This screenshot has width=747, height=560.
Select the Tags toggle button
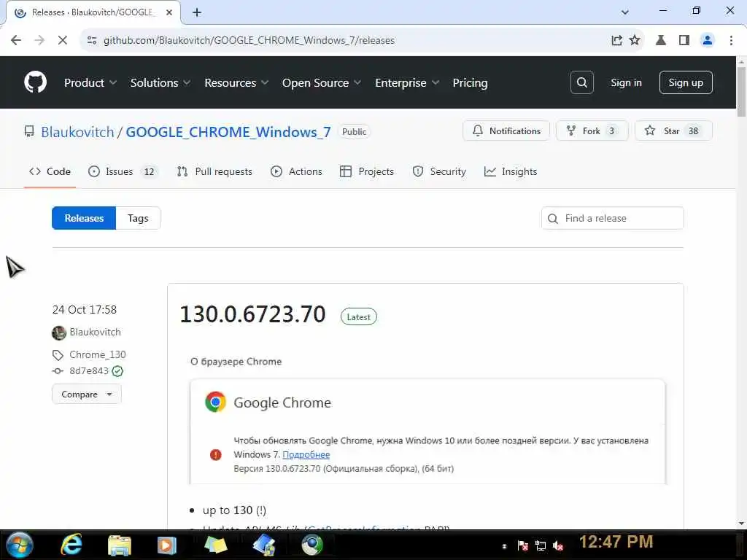coord(138,218)
